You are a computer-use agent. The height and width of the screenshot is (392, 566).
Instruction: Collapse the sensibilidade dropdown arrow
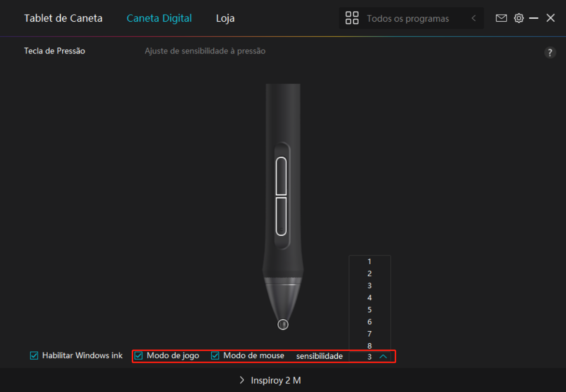coord(383,357)
